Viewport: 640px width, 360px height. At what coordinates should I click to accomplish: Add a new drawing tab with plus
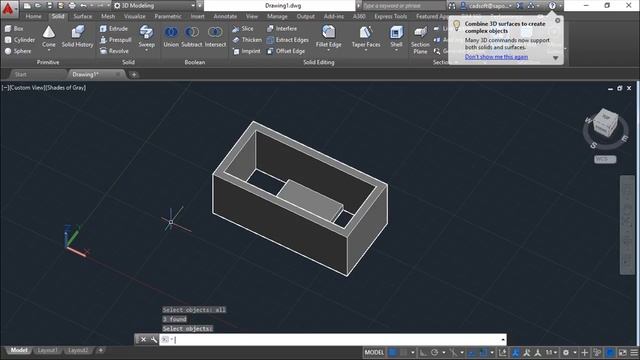(x=134, y=75)
